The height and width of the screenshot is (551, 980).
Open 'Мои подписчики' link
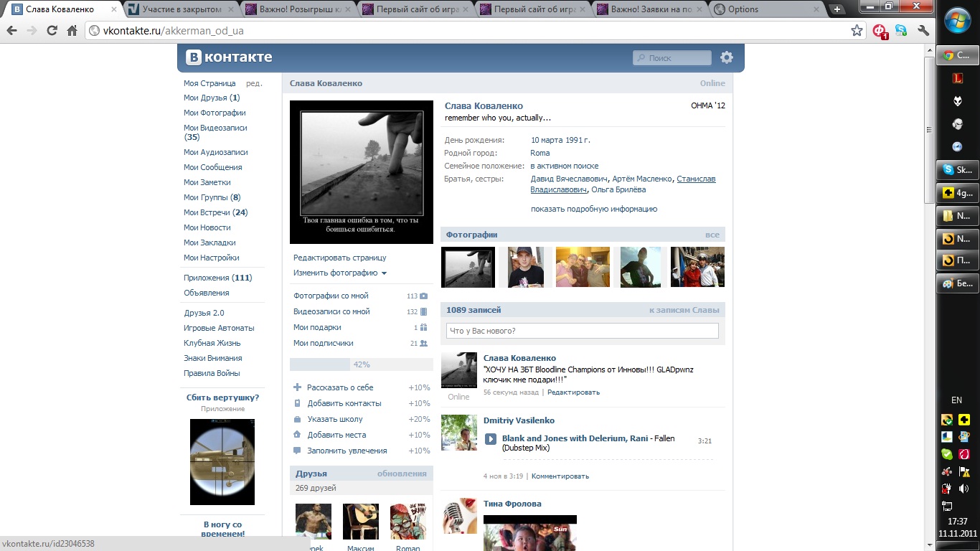[x=323, y=344]
